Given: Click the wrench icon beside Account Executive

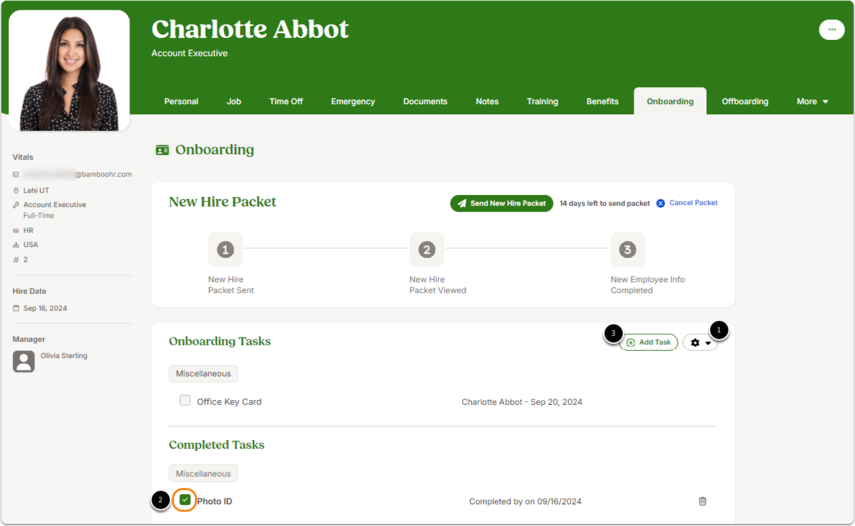Looking at the screenshot, I should click(x=16, y=205).
